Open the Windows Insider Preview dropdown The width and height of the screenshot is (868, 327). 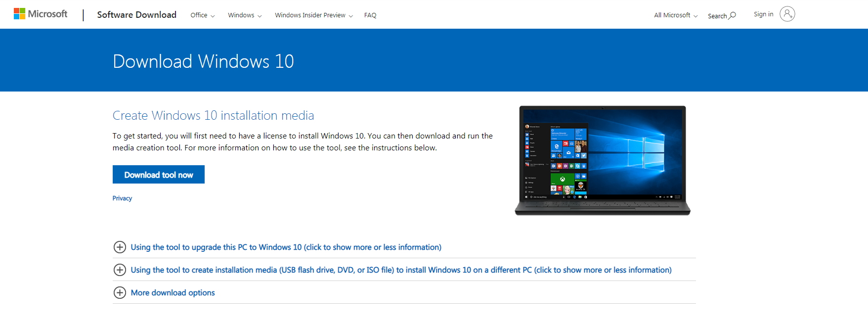tap(314, 15)
